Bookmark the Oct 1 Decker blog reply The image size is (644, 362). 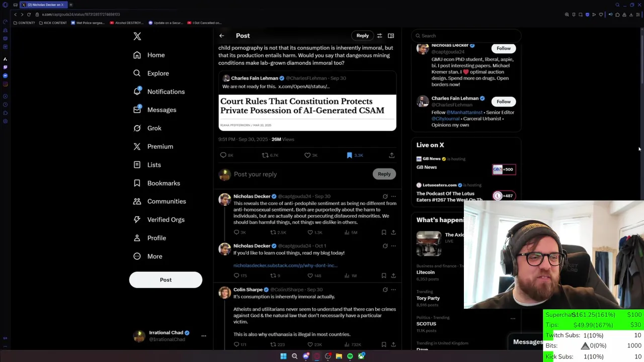pos(384,276)
